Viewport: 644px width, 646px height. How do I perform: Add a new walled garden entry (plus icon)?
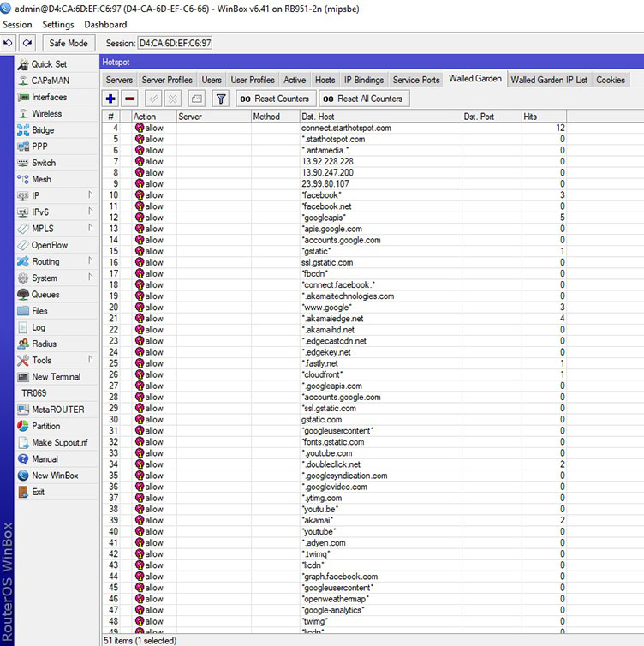tap(110, 99)
